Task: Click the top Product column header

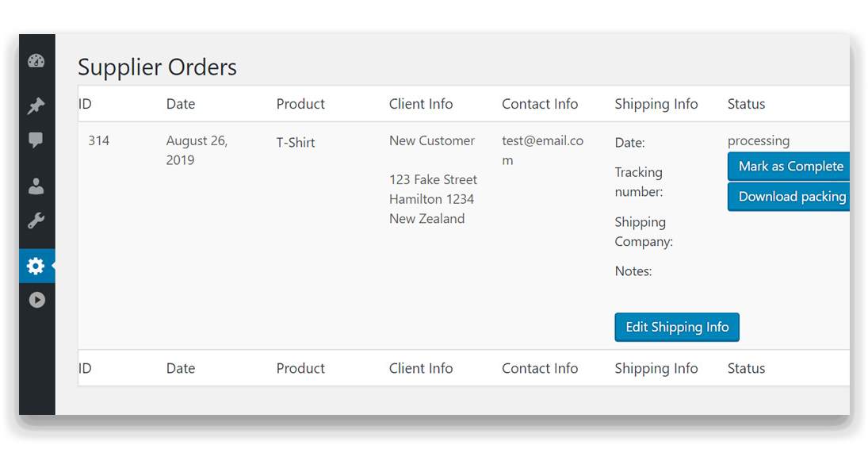Action: 300,104
